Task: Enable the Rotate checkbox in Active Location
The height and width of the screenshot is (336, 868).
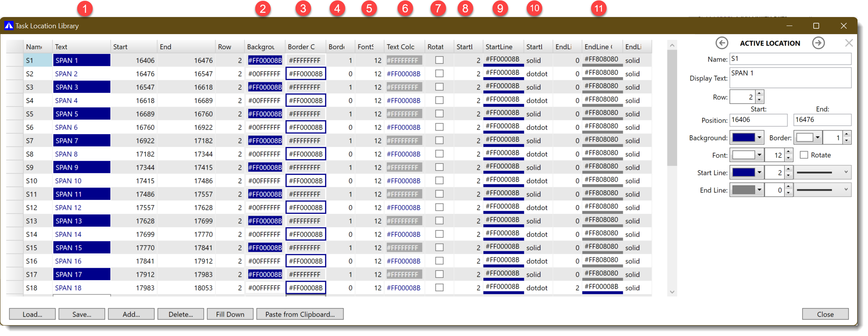Action: click(804, 155)
